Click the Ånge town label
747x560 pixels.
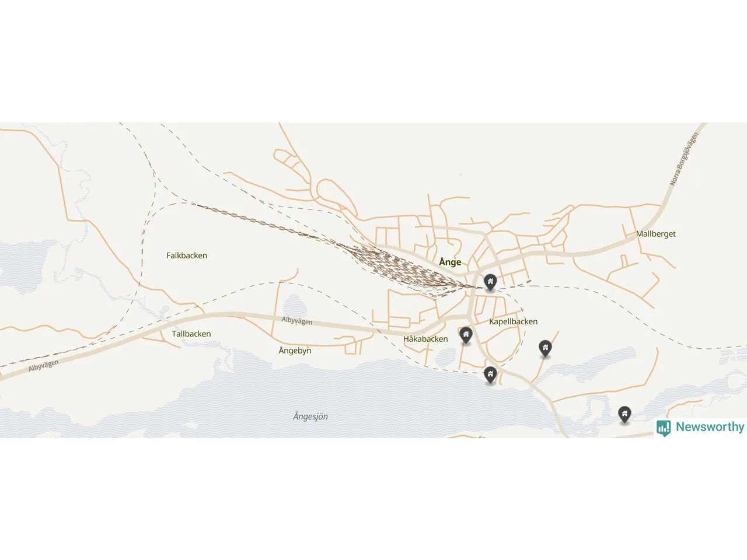tap(450, 262)
